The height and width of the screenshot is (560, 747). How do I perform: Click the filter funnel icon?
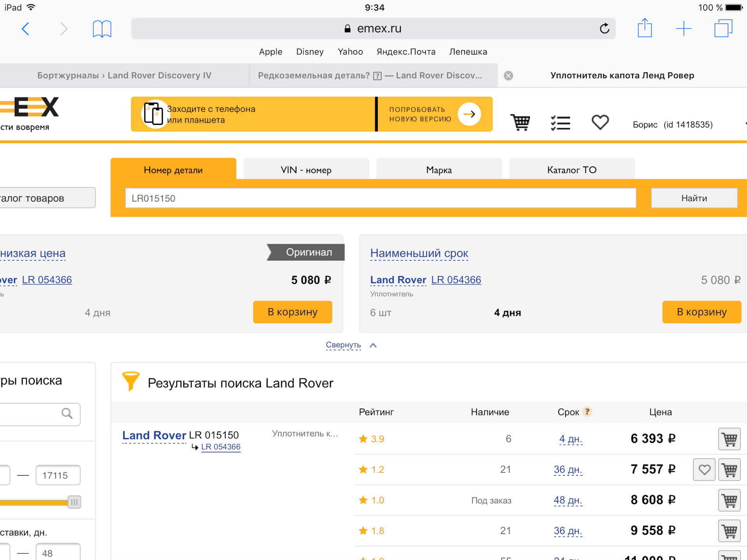pos(131,381)
